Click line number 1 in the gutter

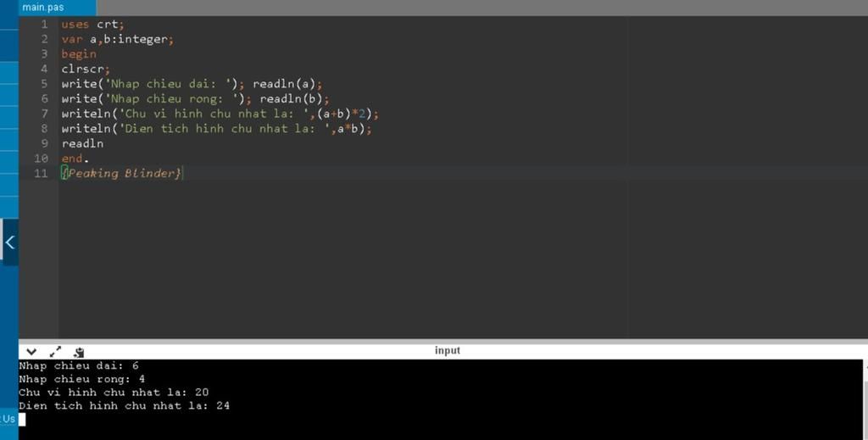(x=44, y=25)
